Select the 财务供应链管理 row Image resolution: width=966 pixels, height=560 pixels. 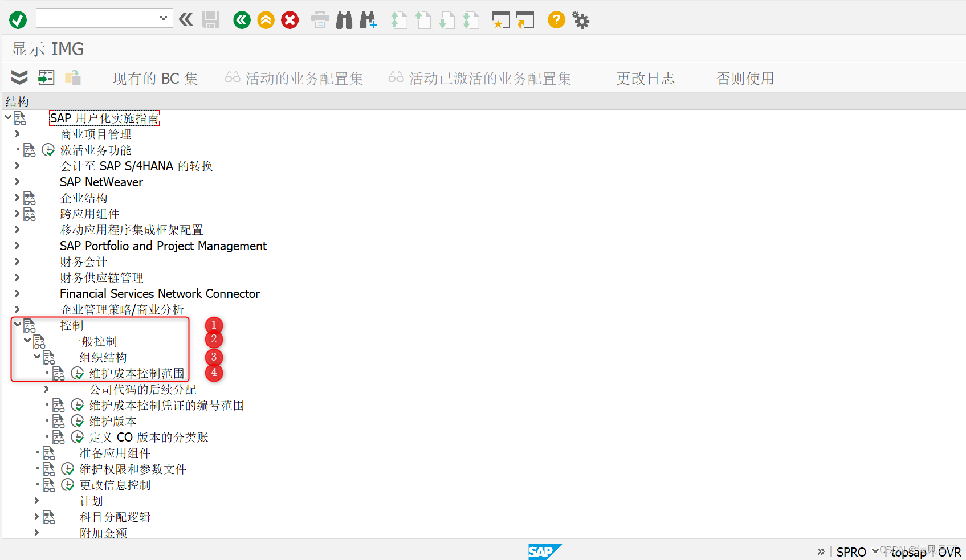101,277
